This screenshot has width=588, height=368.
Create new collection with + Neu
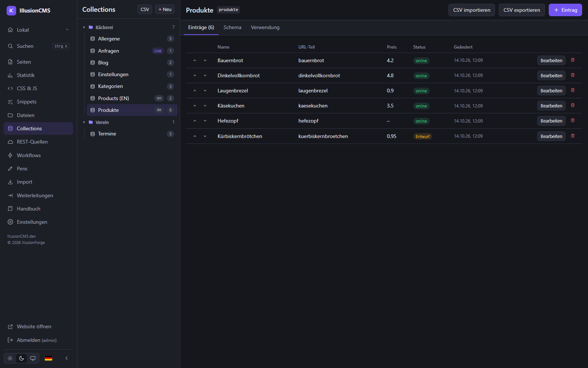pyautogui.click(x=165, y=9)
